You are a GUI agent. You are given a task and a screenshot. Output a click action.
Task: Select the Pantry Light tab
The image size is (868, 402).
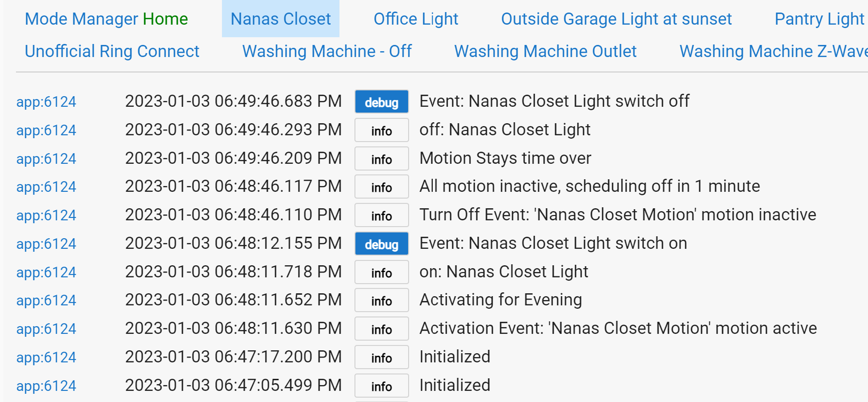819,19
